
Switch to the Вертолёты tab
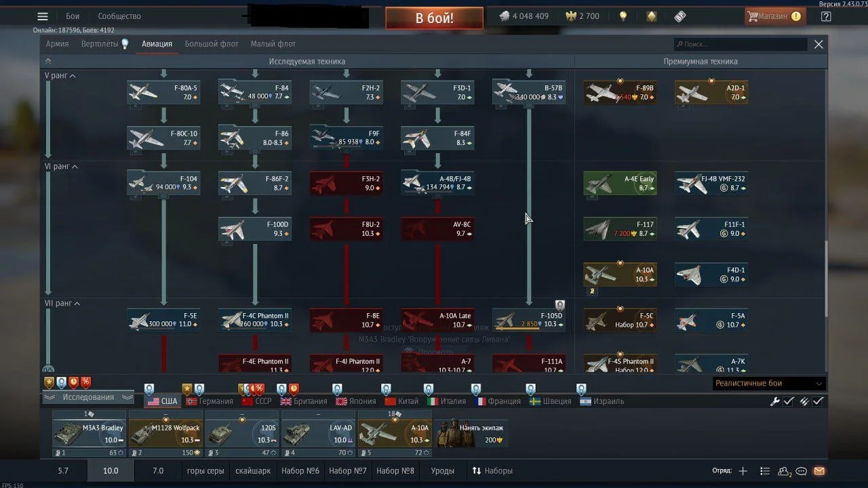99,44
